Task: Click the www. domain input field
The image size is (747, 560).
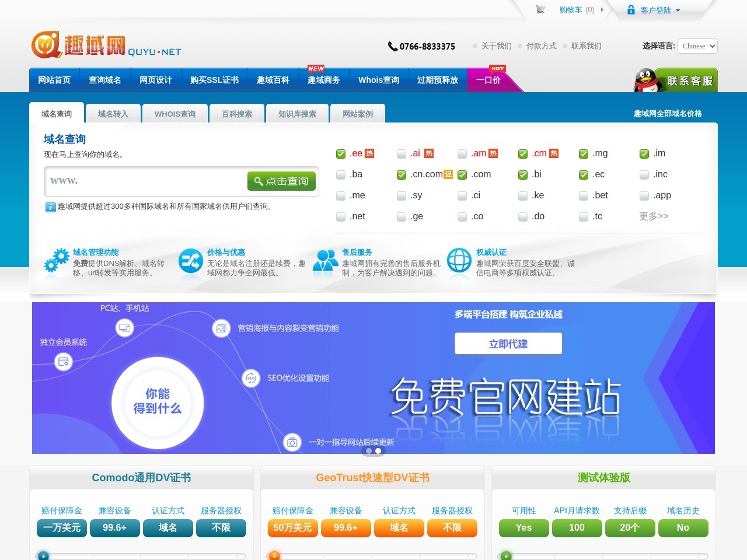Action: (x=146, y=181)
